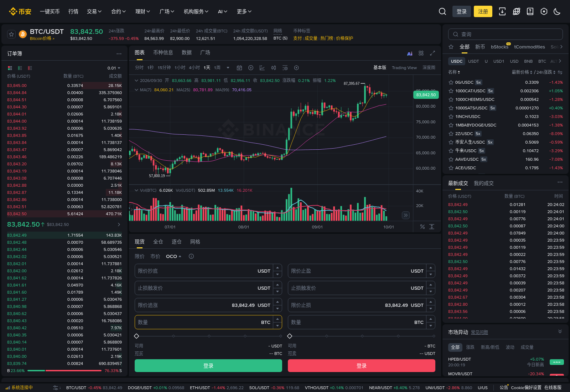Open the OCO order type dropdown
This screenshot has height=392, width=570.
tap(173, 256)
